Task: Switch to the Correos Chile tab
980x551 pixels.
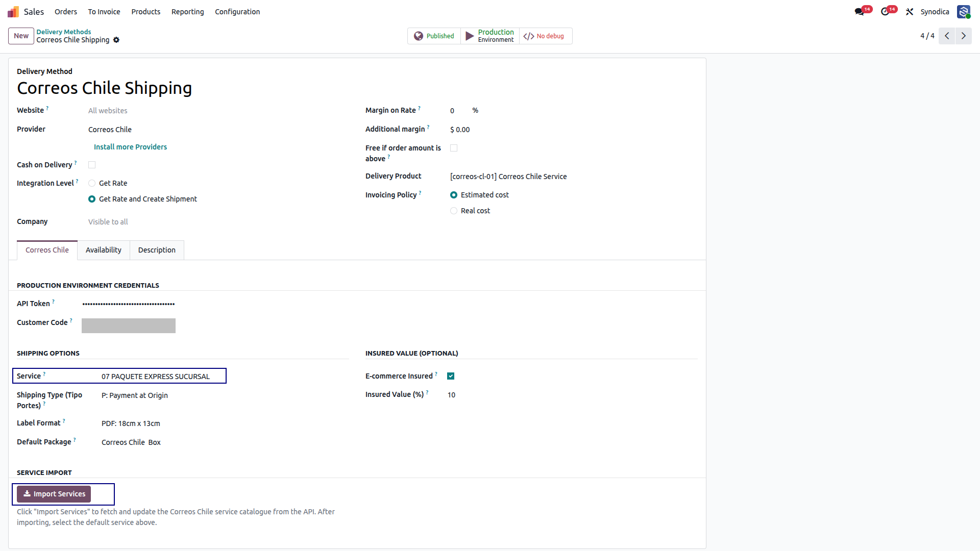Action: click(47, 250)
